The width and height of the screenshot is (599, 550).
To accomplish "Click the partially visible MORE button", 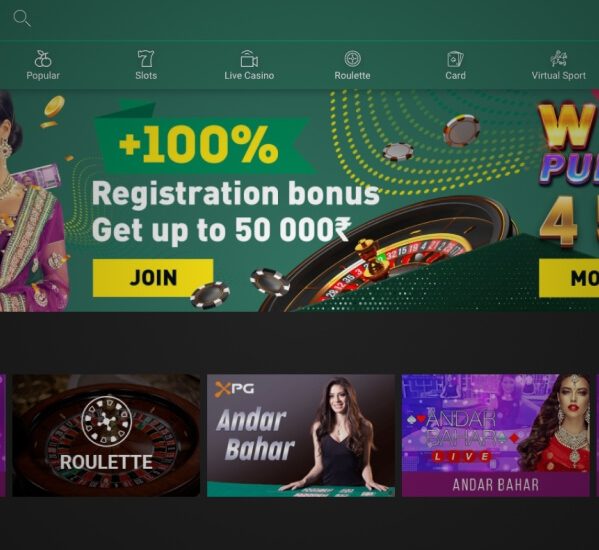I will point(569,278).
